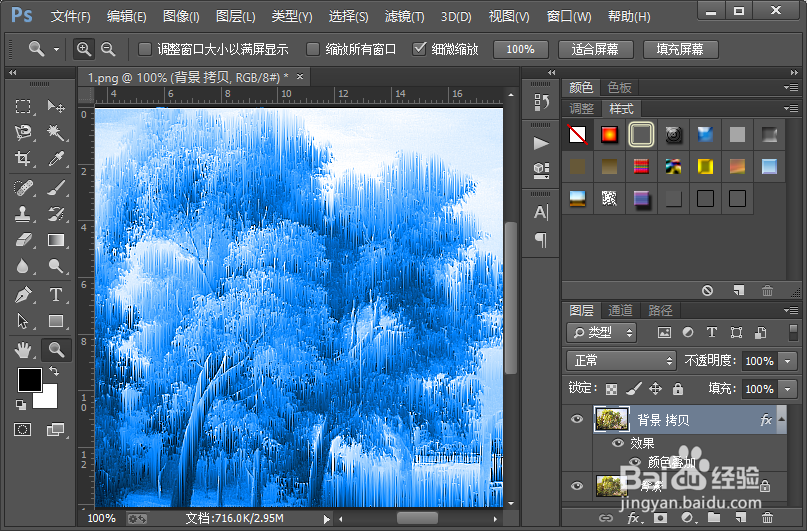This screenshot has height=531, width=807.
Task: Select the Move tool
Action: click(56, 107)
